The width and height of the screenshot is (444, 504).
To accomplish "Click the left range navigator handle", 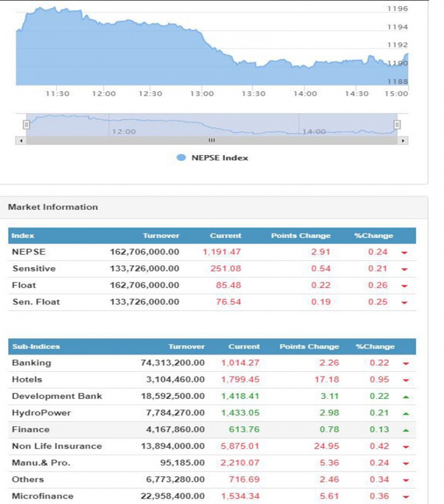I will 27,124.
